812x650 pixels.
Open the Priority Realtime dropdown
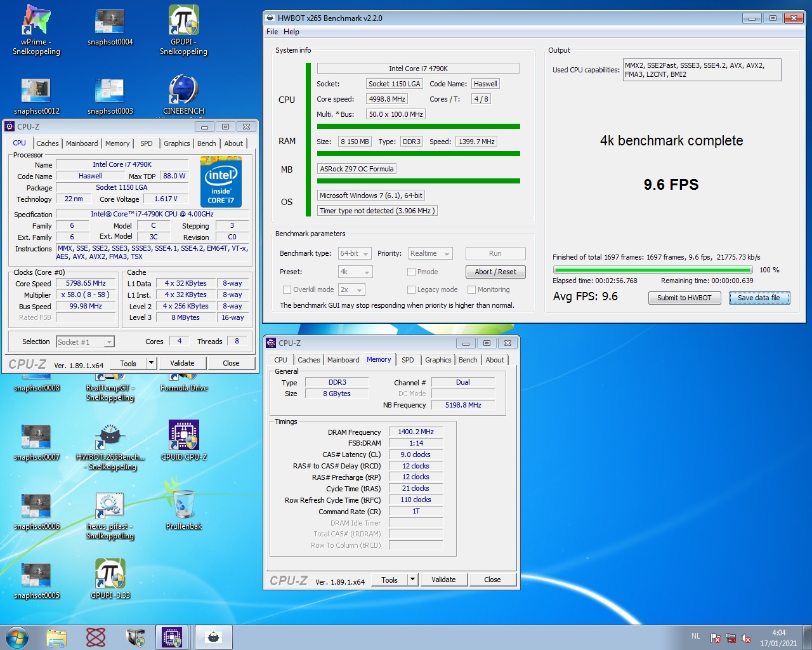(430, 253)
